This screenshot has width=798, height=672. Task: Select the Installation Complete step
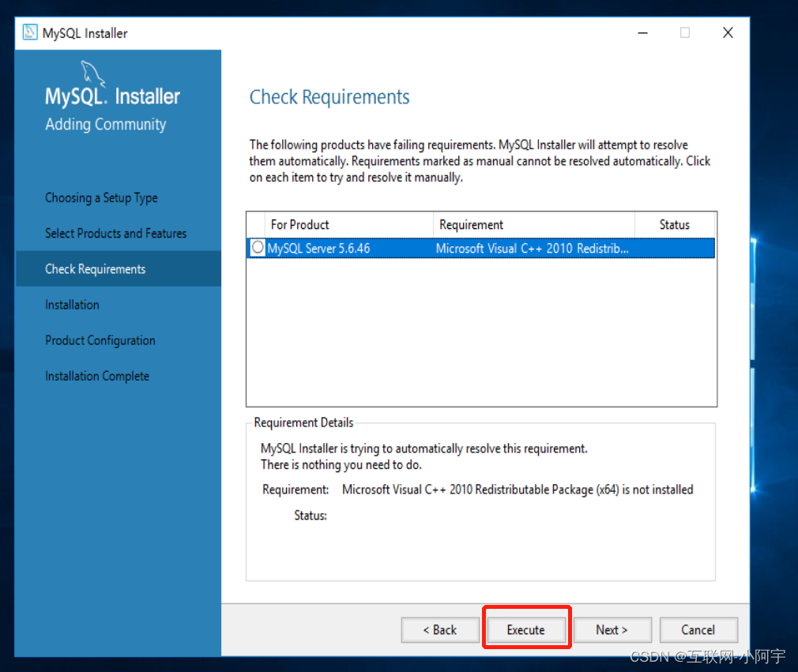tap(97, 375)
